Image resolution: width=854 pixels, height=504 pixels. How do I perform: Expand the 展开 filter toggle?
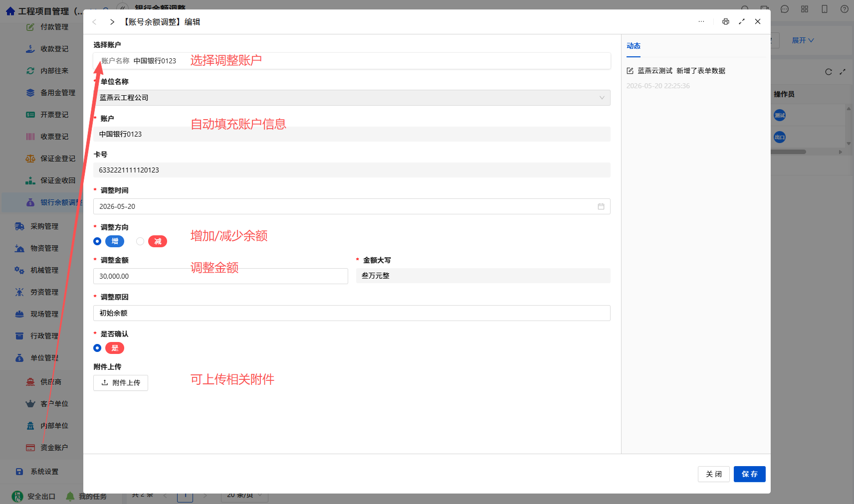click(x=803, y=40)
